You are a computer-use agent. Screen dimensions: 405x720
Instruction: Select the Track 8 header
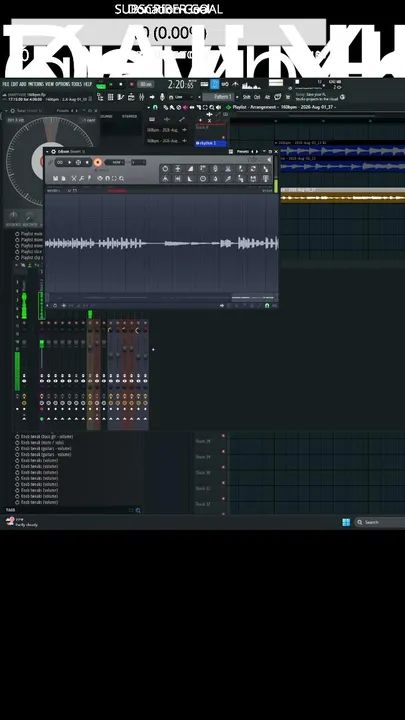pyautogui.click(x=211, y=131)
